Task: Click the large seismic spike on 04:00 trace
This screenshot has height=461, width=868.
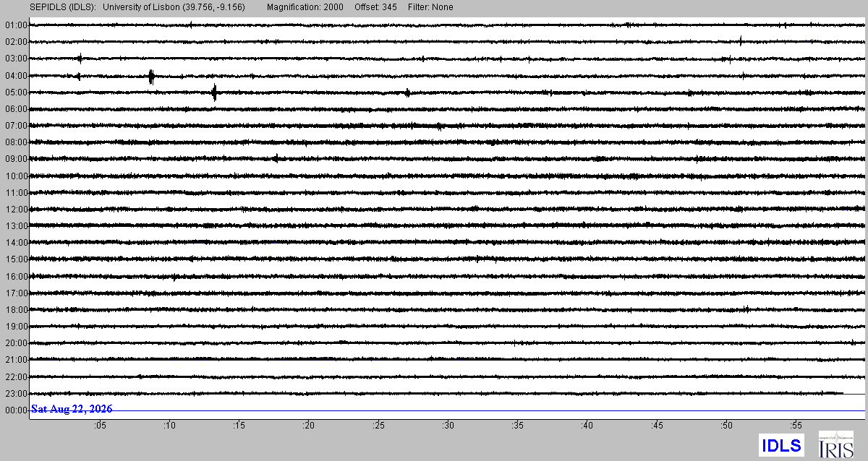Action: tap(151, 77)
